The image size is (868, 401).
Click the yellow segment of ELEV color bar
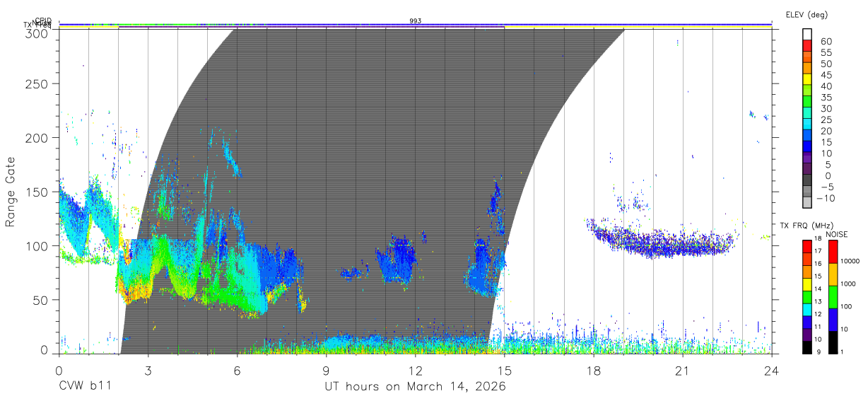[x=808, y=80]
